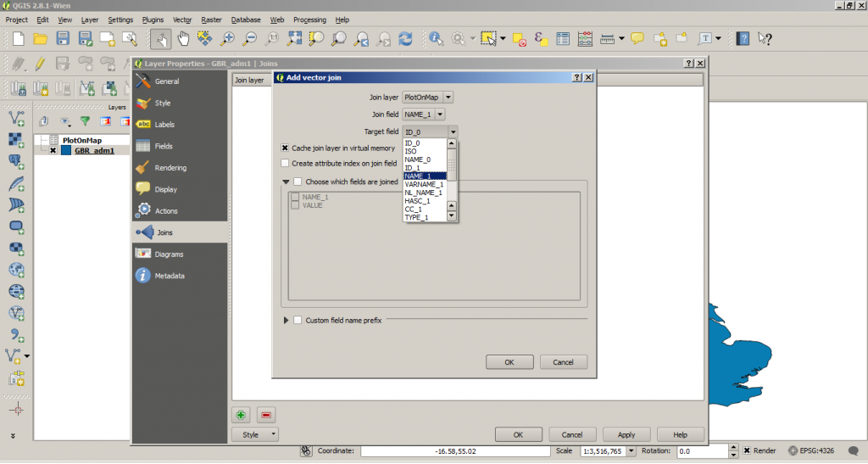Collapse the Choose which fields are joined section

pos(286,182)
